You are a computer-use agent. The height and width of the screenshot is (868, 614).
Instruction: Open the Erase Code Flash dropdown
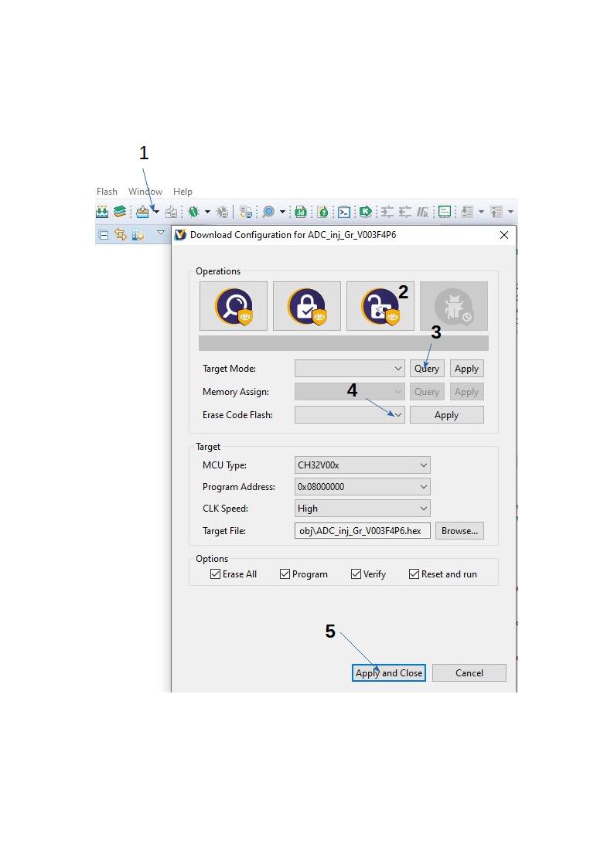[350, 414]
